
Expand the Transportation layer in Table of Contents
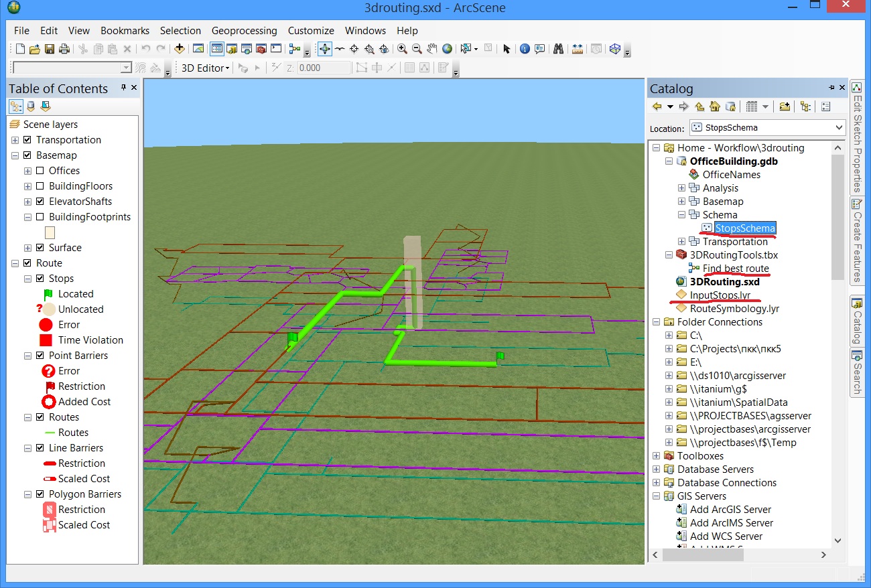(15, 140)
